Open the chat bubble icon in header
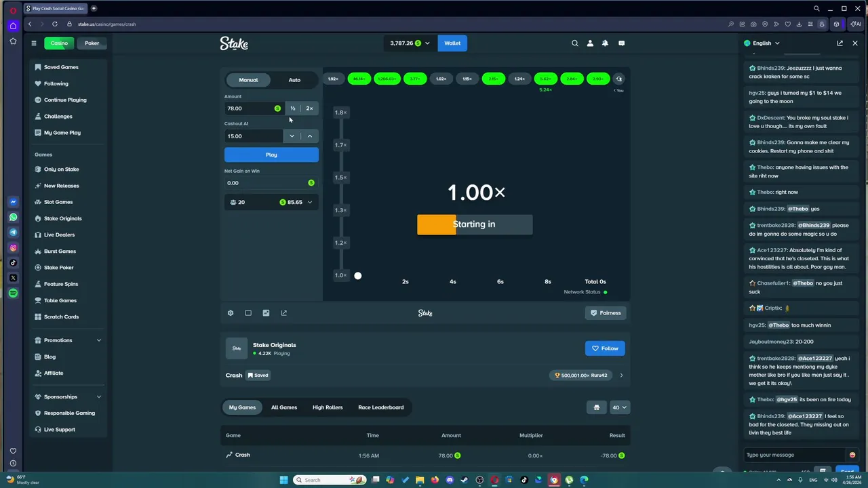This screenshot has height=488, width=868. [621, 43]
